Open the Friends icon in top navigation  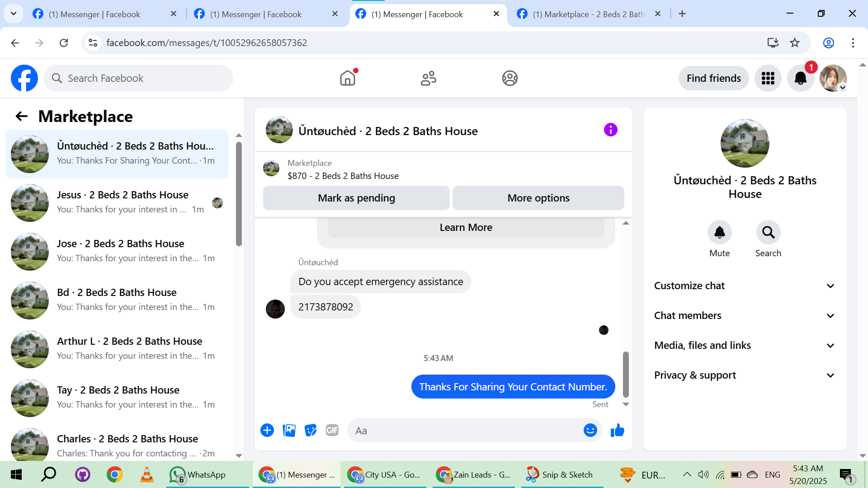coord(429,78)
